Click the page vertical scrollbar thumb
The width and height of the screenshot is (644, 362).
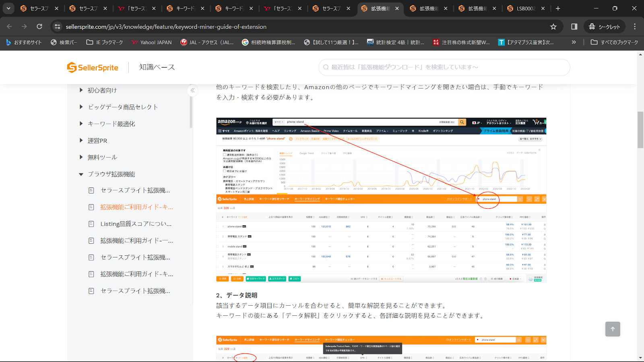pyautogui.click(x=640, y=130)
